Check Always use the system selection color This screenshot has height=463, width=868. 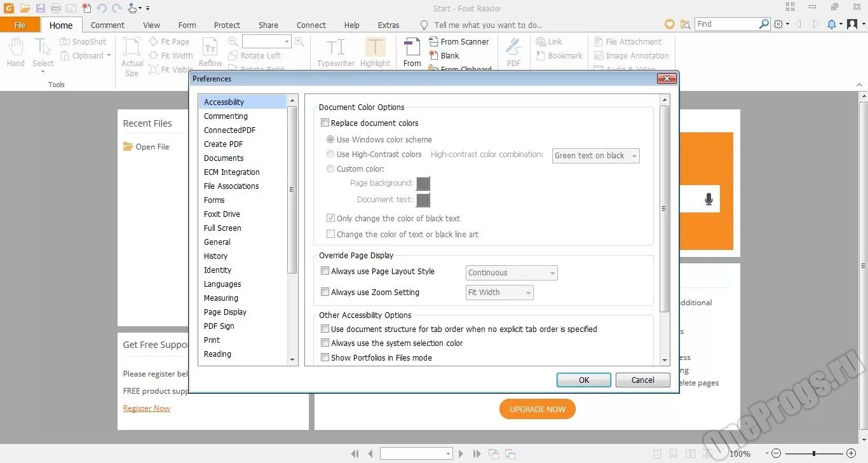coord(325,343)
